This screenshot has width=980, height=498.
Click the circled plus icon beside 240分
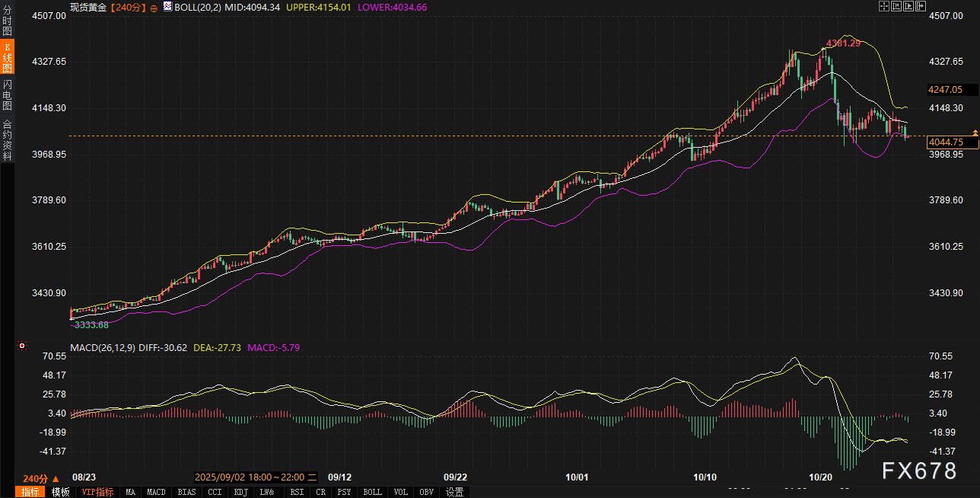[154, 7]
